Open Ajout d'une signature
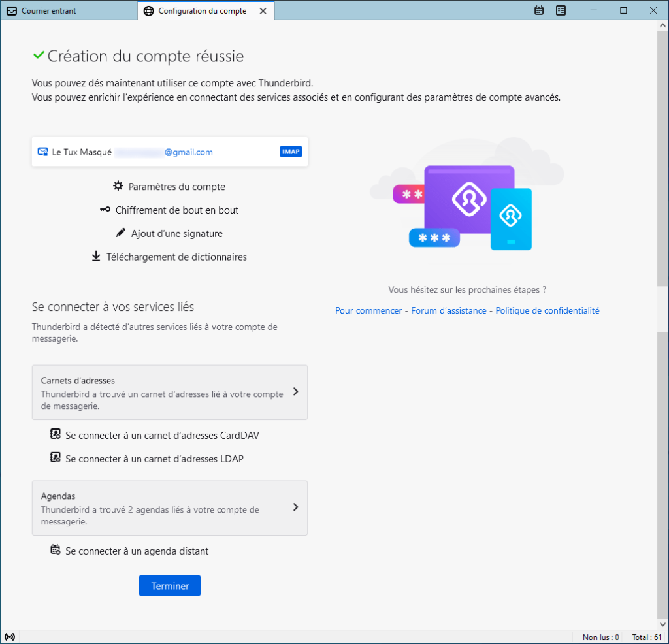Image resolution: width=669 pixels, height=644 pixels. click(176, 234)
